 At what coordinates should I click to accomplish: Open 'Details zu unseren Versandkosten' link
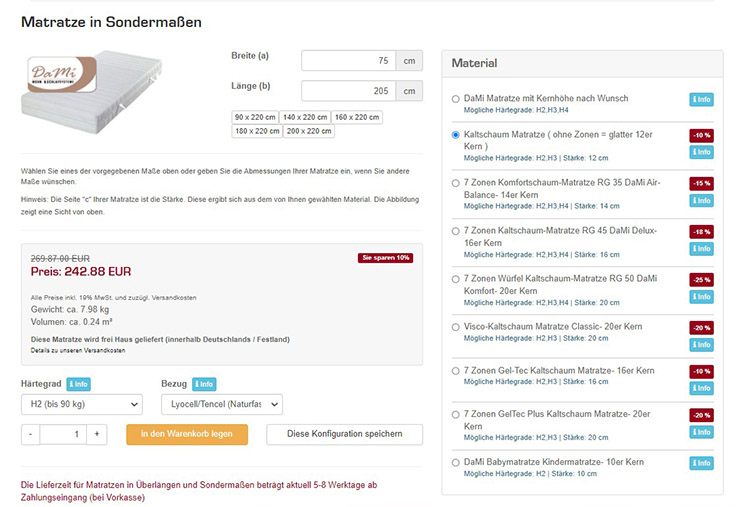pyautogui.click(x=78, y=351)
